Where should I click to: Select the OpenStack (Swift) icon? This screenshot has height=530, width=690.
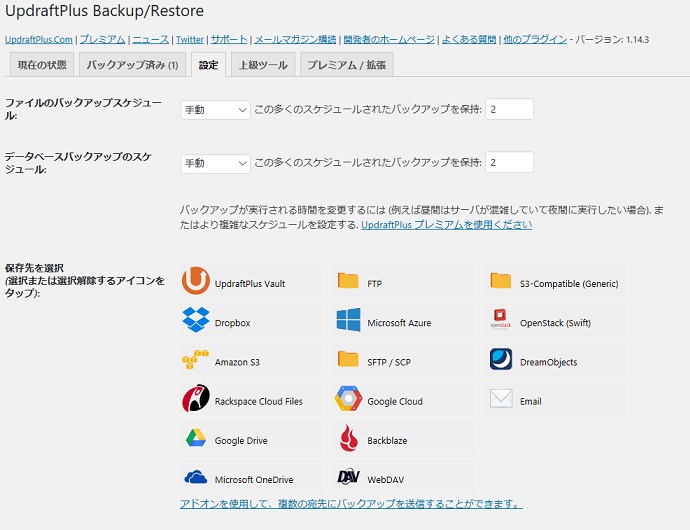[501, 320]
